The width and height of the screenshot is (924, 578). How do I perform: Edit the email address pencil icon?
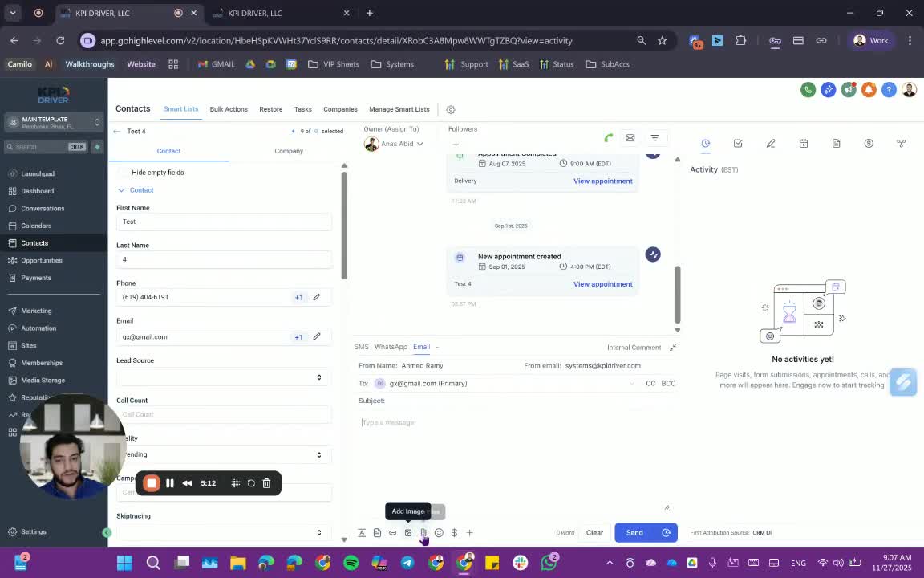[x=317, y=337]
